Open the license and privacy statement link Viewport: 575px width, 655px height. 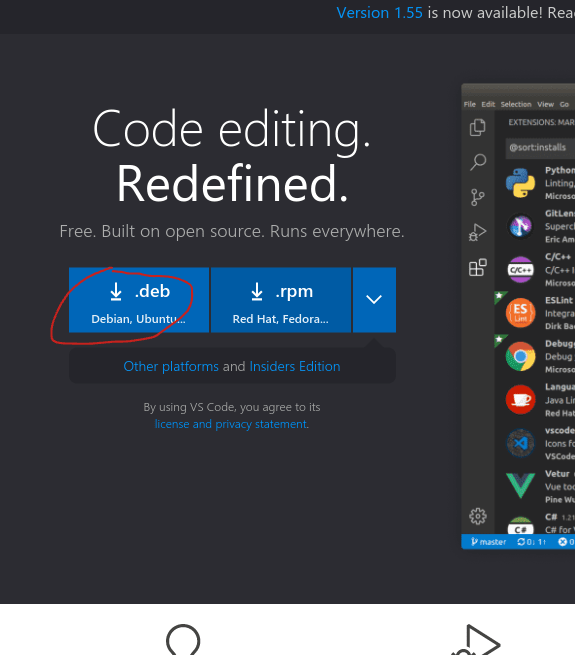pyautogui.click(x=231, y=424)
